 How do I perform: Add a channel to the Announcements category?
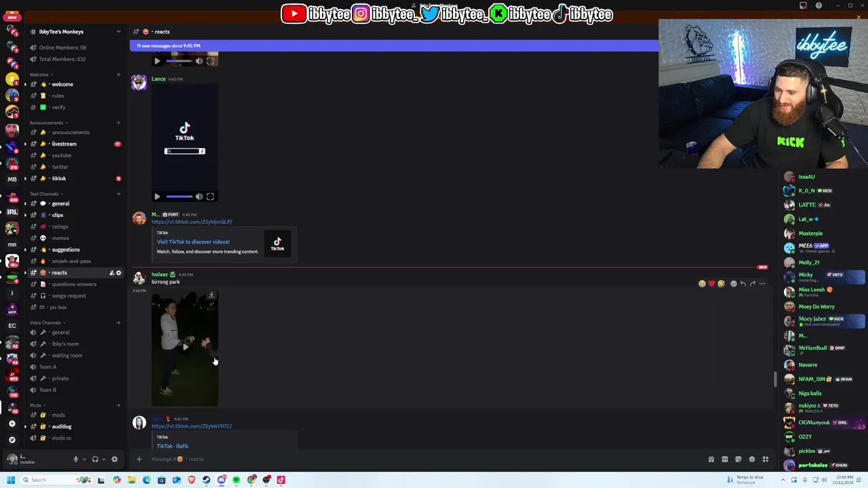(118, 123)
